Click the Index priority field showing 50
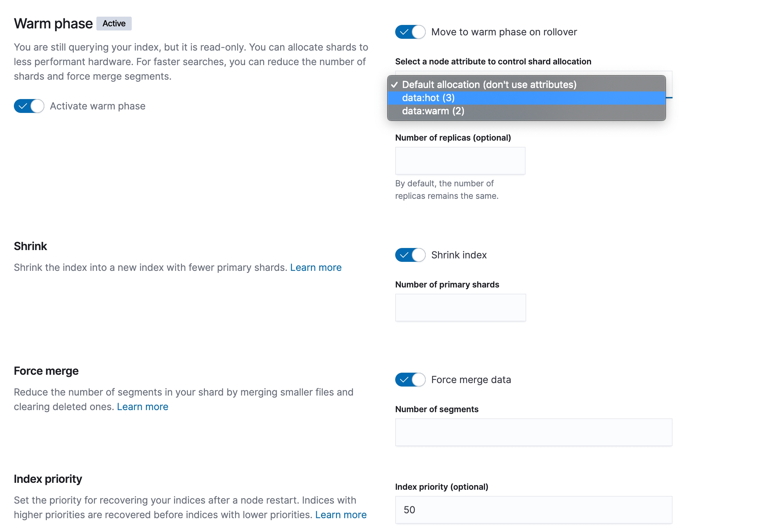This screenshot has width=771, height=532. click(534, 510)
